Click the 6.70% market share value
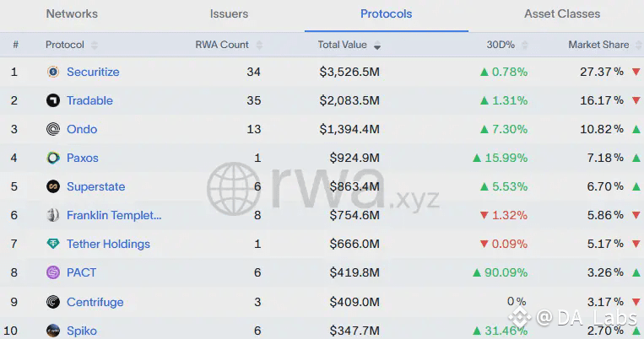This screenshot has width=644, height=339. pos(605,186)
